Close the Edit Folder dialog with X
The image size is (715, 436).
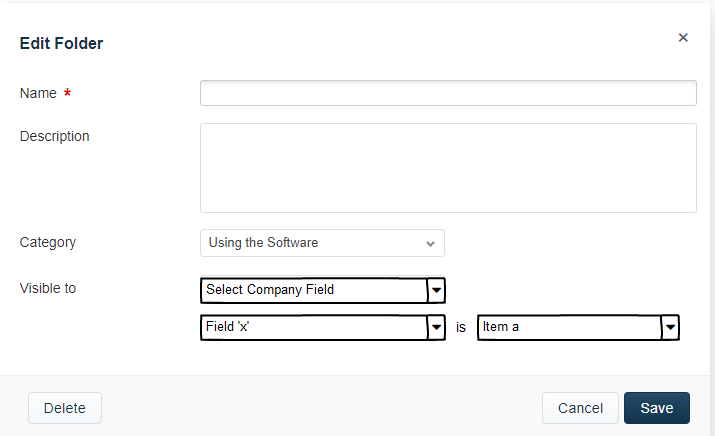point(683,37)
